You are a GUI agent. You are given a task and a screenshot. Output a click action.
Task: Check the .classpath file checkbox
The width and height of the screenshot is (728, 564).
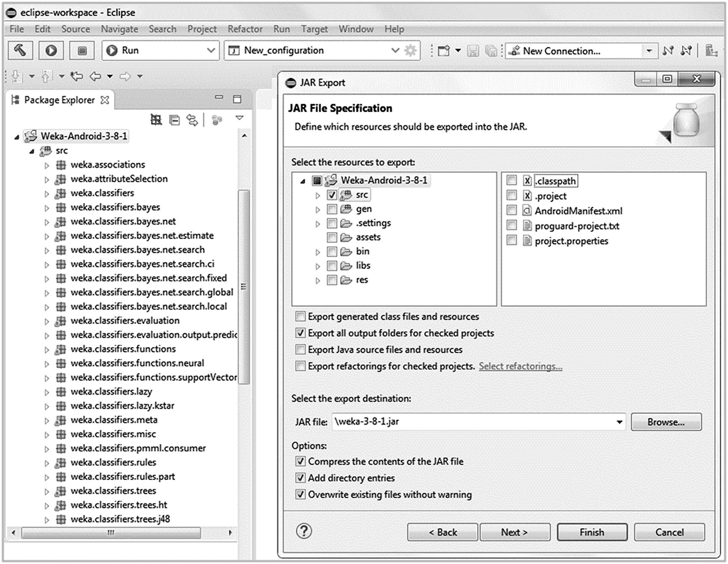tap(511, 181)
